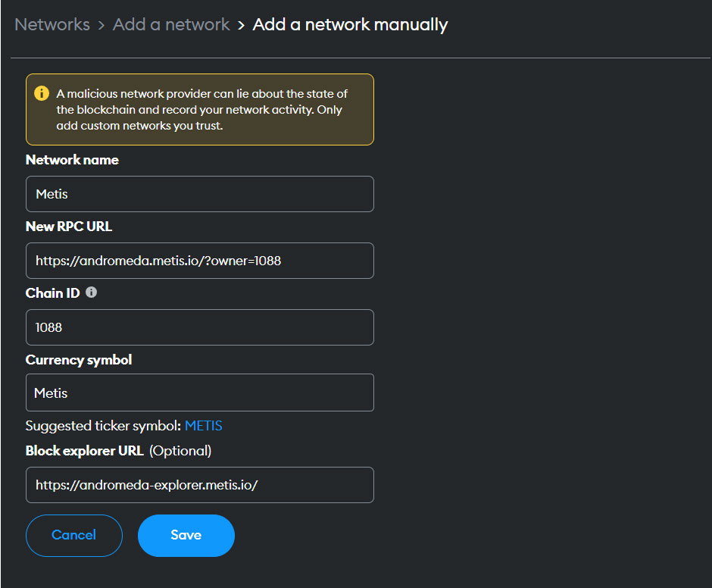Click the Currency symbol label
This screenshot has height=588, width=712.
coord(78,360)
